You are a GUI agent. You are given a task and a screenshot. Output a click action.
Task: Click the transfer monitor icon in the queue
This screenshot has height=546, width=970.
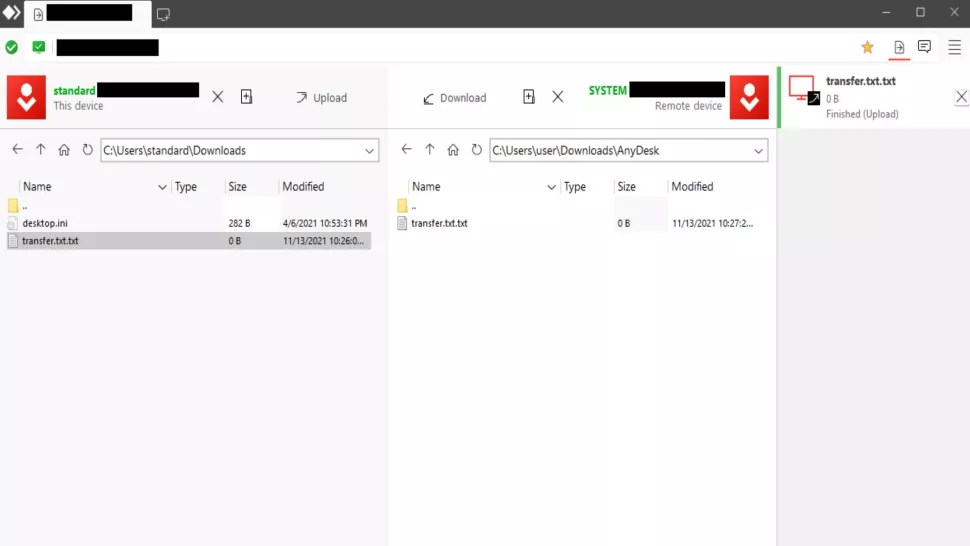tap(804, 90)
